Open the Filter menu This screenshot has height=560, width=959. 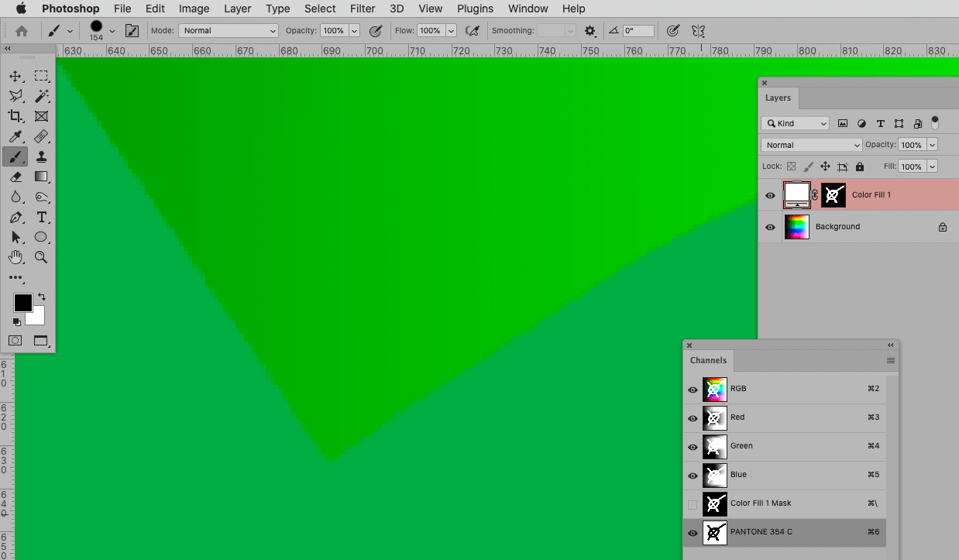pyautogui.click(x=362, y=9)
